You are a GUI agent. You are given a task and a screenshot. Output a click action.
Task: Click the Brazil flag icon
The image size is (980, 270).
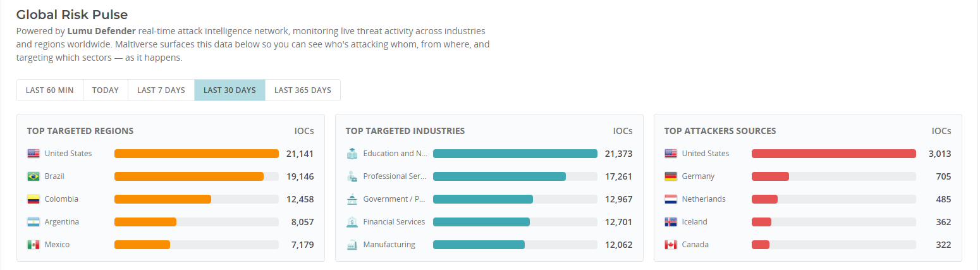coord(34,176)
